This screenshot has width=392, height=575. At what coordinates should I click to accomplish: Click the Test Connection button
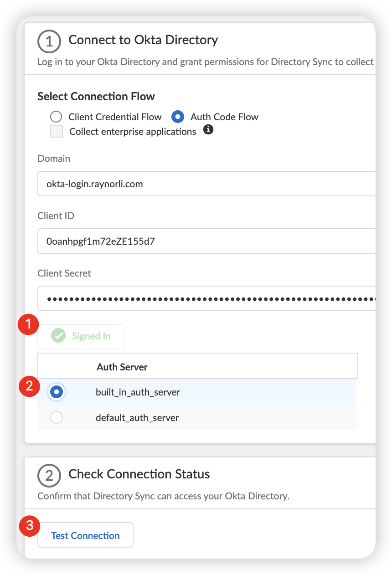[85, 535]
